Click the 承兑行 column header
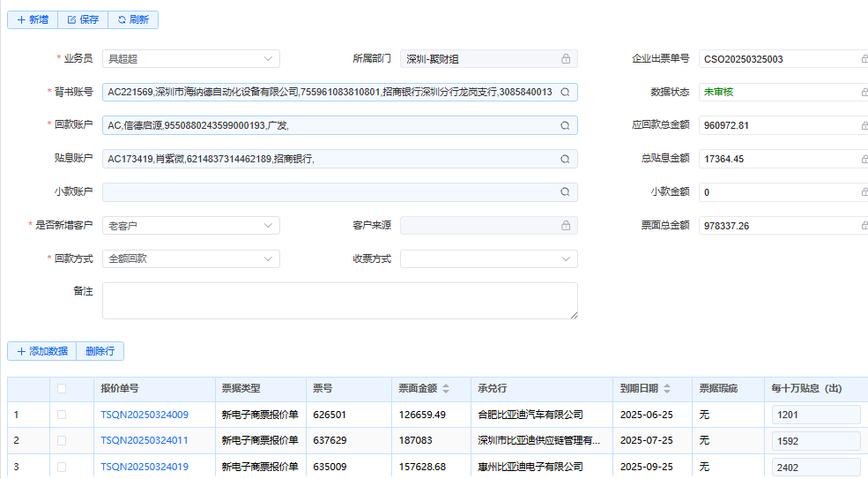This screenshot has width=868, height=479. 542,389
